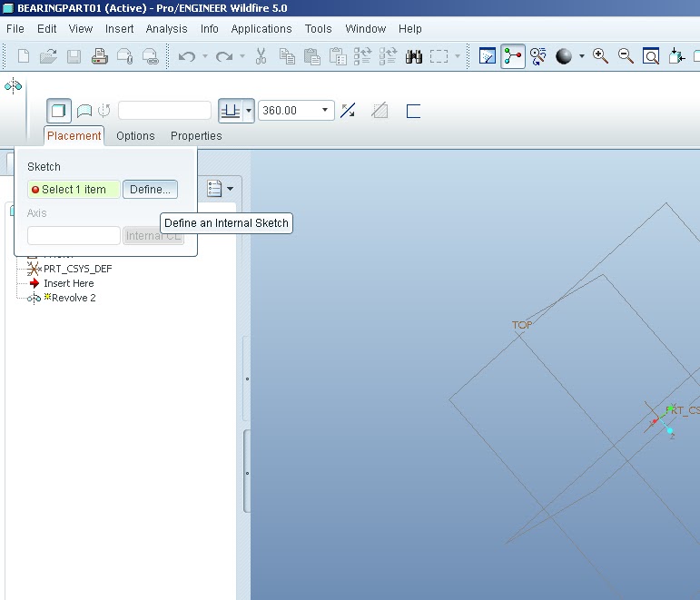Open the Analysis menu
Screen dimensions: 700x600
(166, 28)
